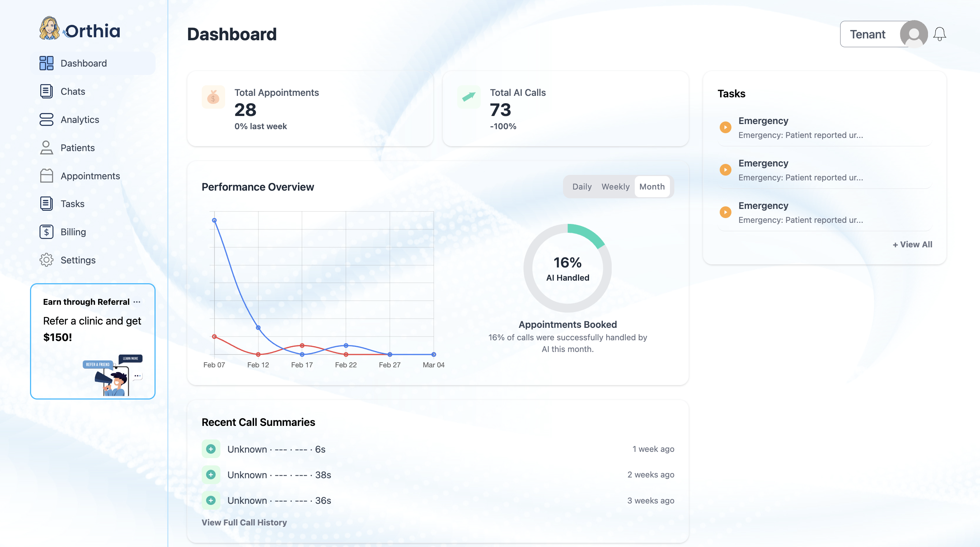Click the user avatar icon

[x=913, y=34]
